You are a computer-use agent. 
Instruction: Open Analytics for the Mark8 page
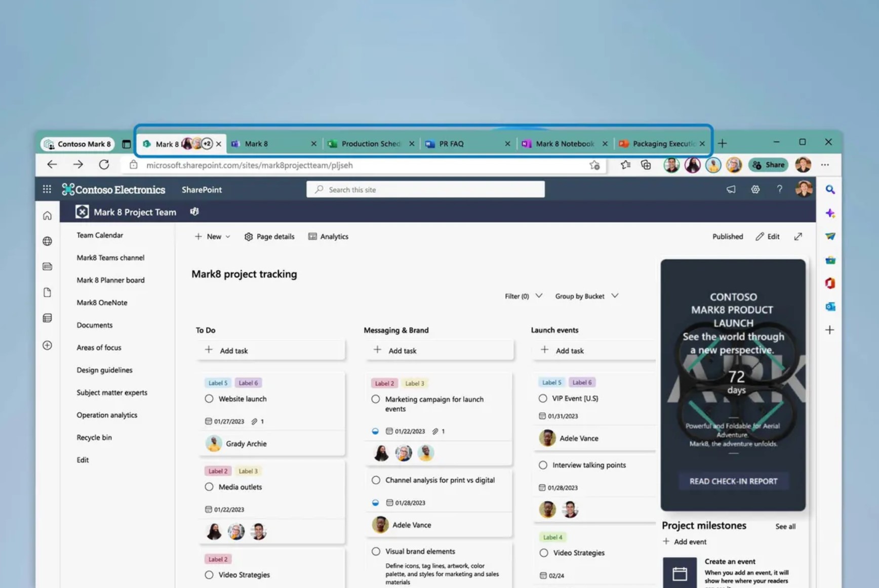point(328,236)
